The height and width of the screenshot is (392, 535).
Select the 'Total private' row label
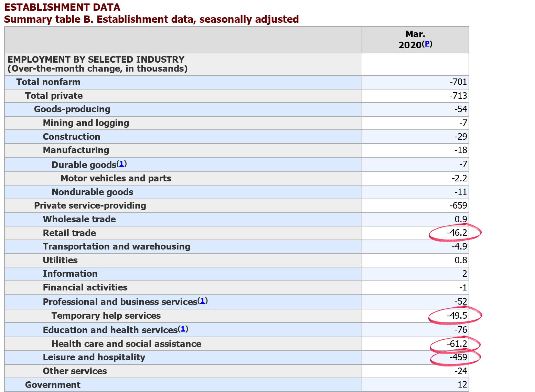[x=54, y=96]
